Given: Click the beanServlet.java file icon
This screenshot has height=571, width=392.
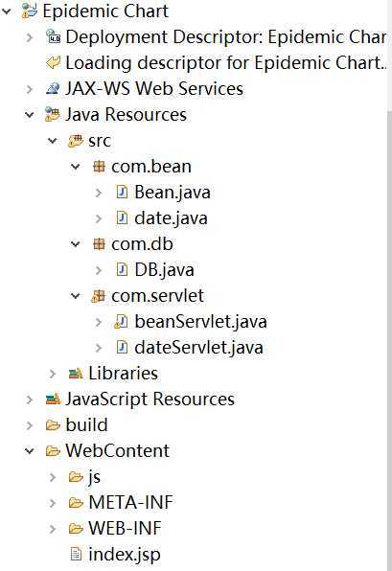Looking at the screenshot, I should pyautogui.click(x=122, y=322).
